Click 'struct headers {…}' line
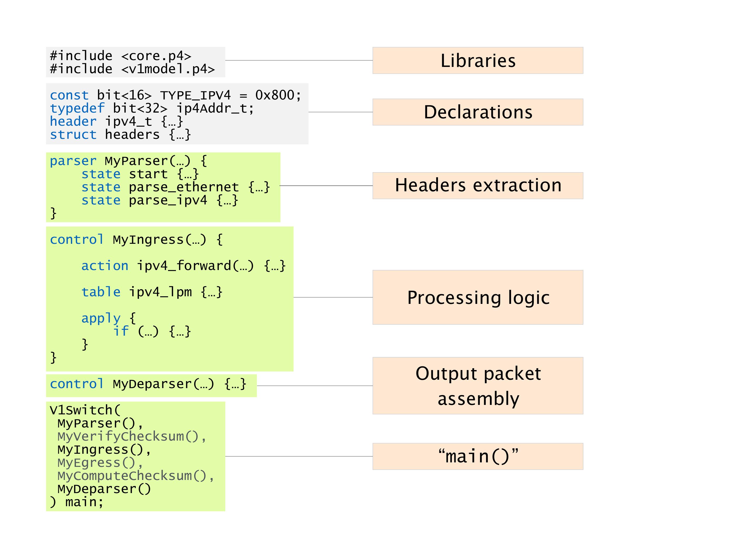The height and width of the screenshot is (560, 747). click(x=121, y=135)
